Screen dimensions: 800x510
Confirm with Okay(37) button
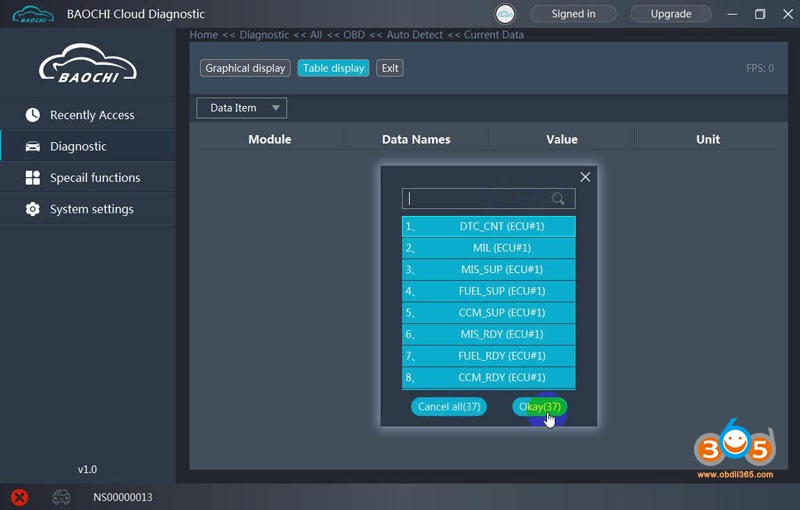540,406
